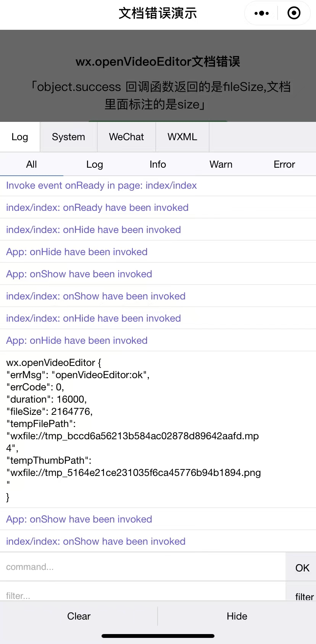316x644 pixels.
Task: Open the mini program three-dots menu
Action: 261,13
